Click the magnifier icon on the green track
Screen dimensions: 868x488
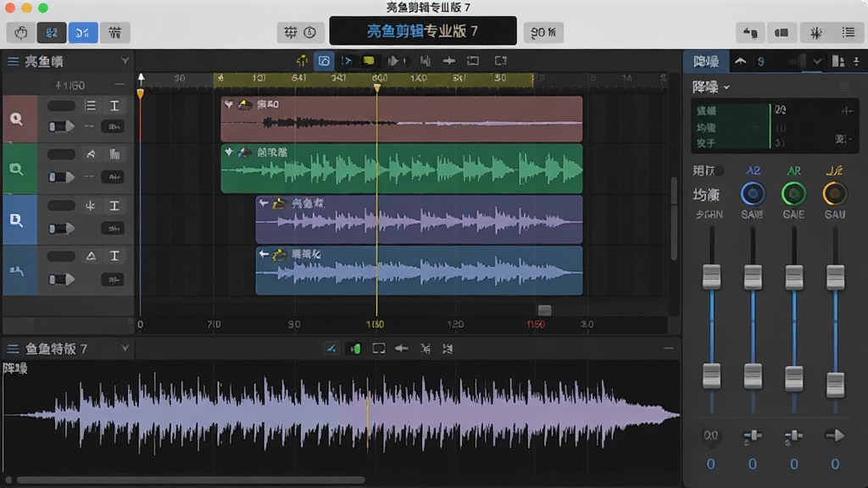click(17, 169)
